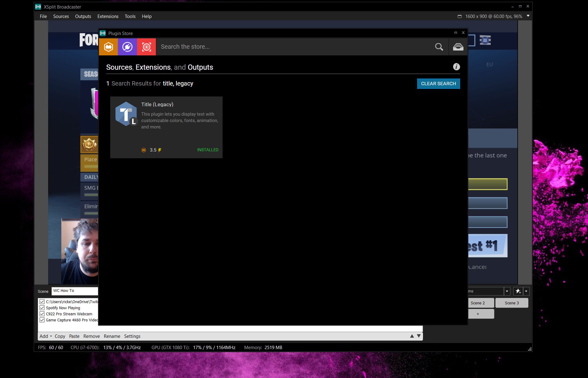
Task: Click the Plugin Store info icon
Action: (456, 66)
